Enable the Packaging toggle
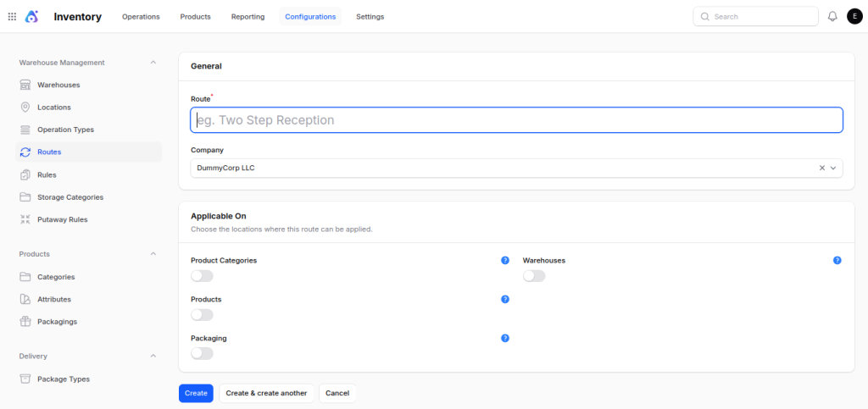Viewport: 868px width, 409px height. coord(202,354)
